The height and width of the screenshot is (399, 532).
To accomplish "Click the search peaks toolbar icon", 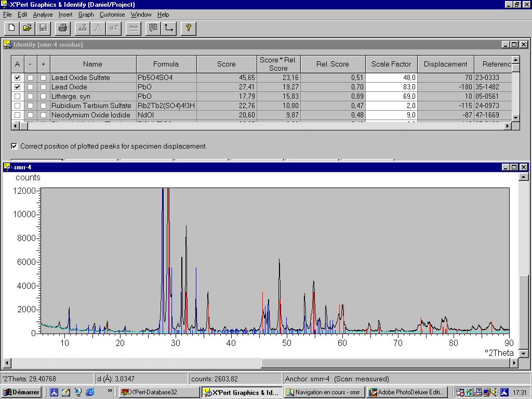I will coord(82,28).
